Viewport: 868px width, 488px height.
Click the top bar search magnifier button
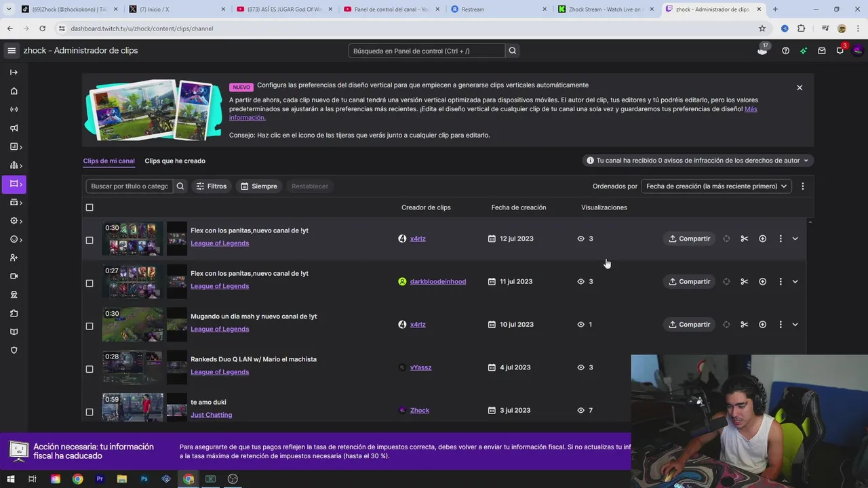pos(513,51)
